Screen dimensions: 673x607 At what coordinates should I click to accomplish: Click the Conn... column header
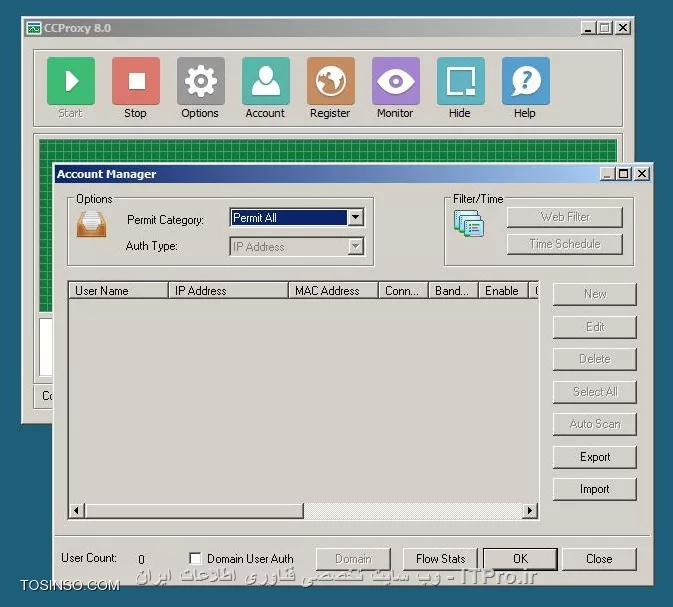click(403, 291)
